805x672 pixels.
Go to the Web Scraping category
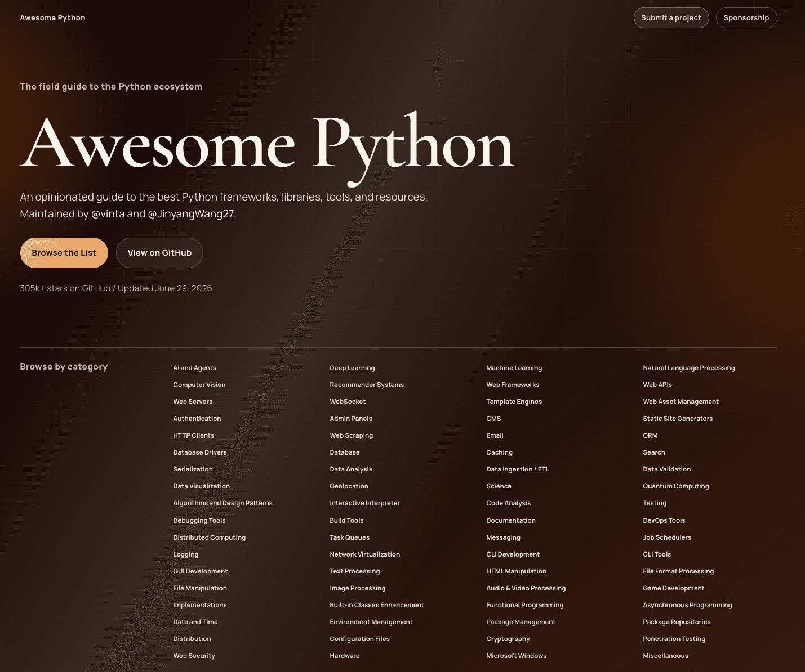(351, 435)
